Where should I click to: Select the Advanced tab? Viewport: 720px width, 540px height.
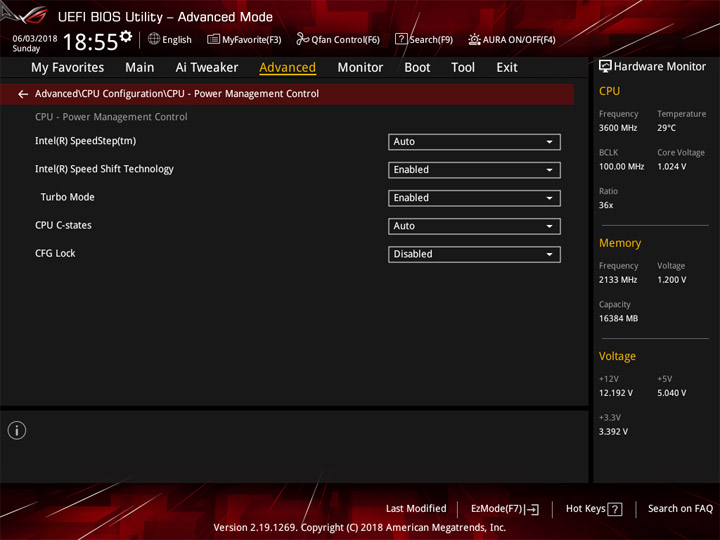tap(287, 68)
